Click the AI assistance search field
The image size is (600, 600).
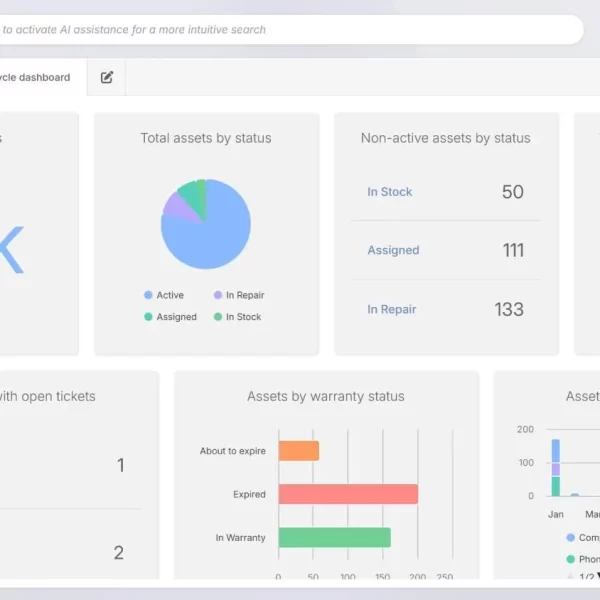point(292,29)
